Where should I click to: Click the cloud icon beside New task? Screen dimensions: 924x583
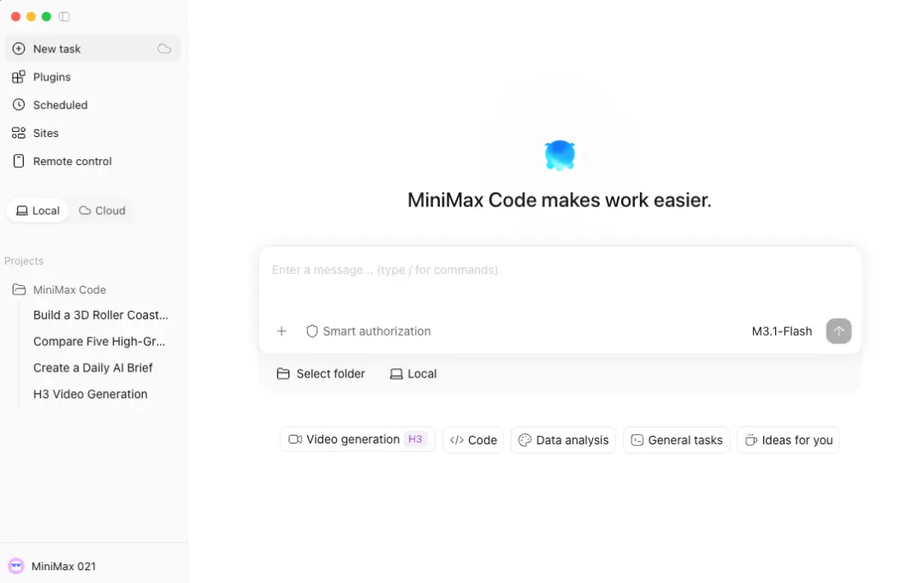164,49
